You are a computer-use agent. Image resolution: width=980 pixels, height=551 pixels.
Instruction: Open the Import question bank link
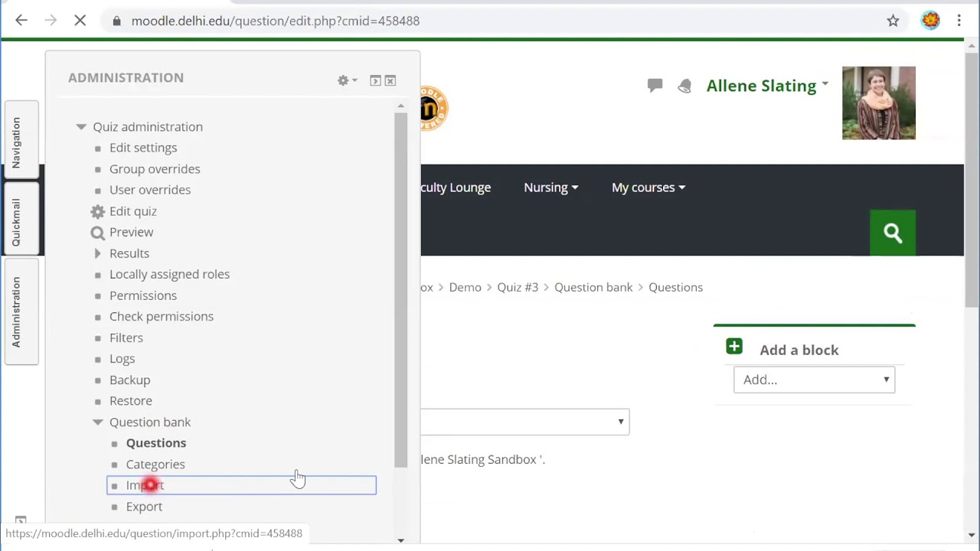pos(145,485)
